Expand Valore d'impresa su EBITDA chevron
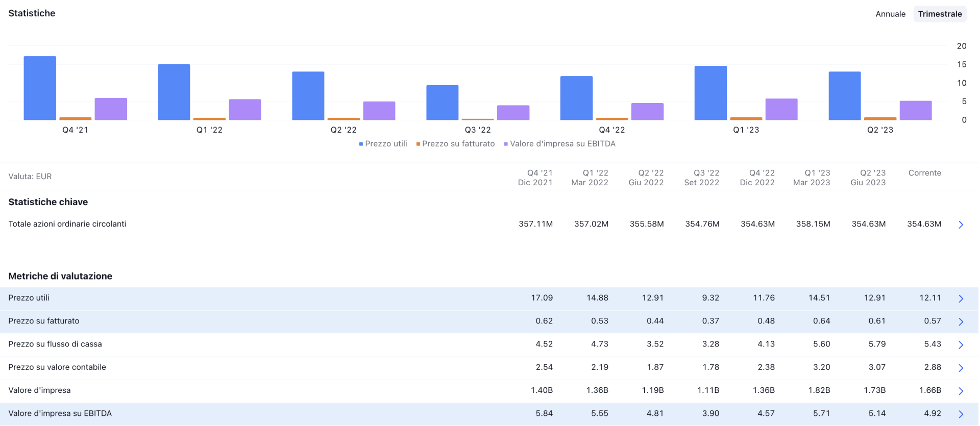Viewport: 980px width, 426px height. pos(961,414)
